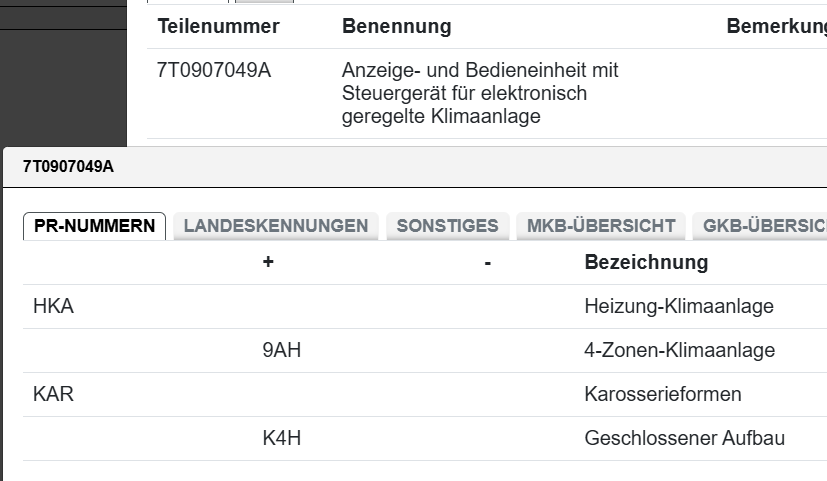Viewport: 827px width, 481px height.
Task: Switch to the PR-NUMMERN tab
Action: click(x=94, y=226)
